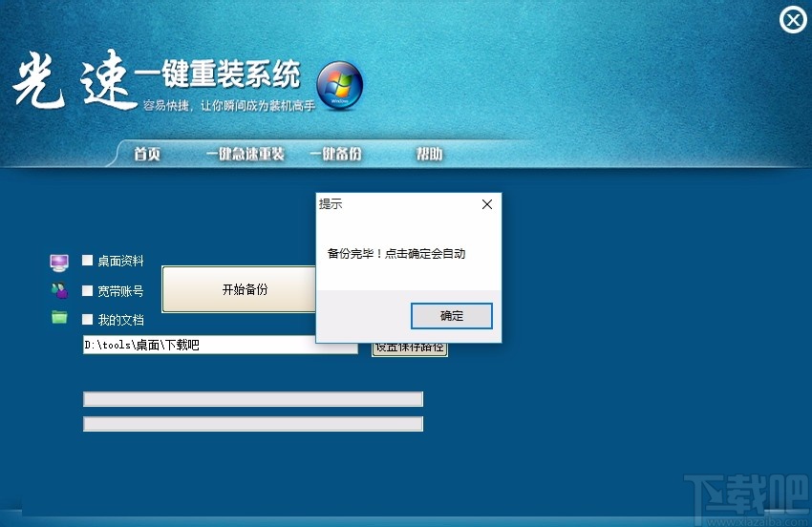Click the user account icon beside 宽带账号
Image resolution: width=812 pixels, height=527 pixels.
(59, 290)
